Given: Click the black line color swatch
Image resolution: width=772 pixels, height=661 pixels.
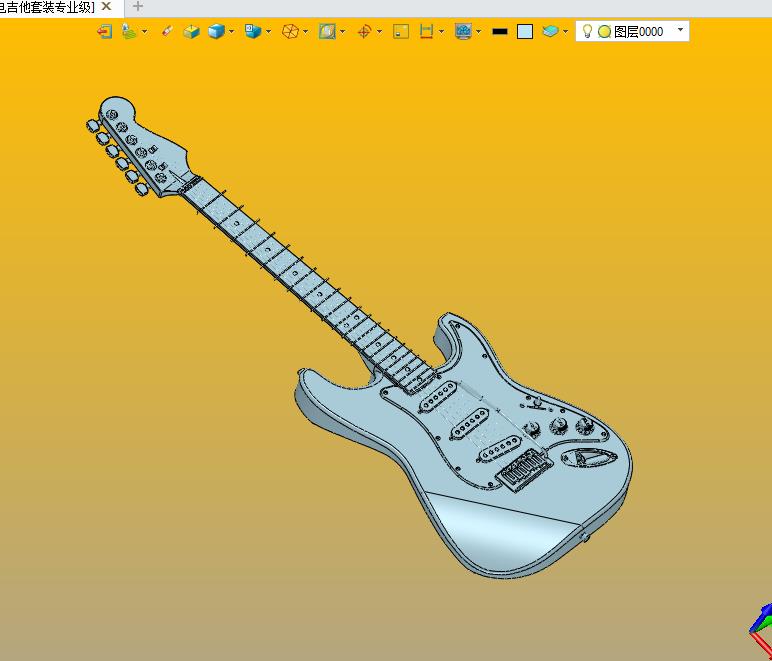Looking at the screenshot, I should click(500, 31).
